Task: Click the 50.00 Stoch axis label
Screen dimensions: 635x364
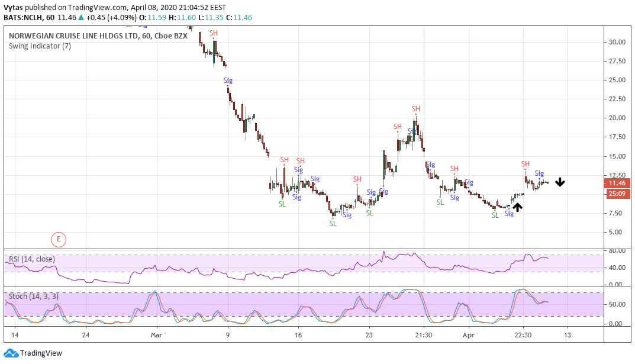Action: [617, 304]
